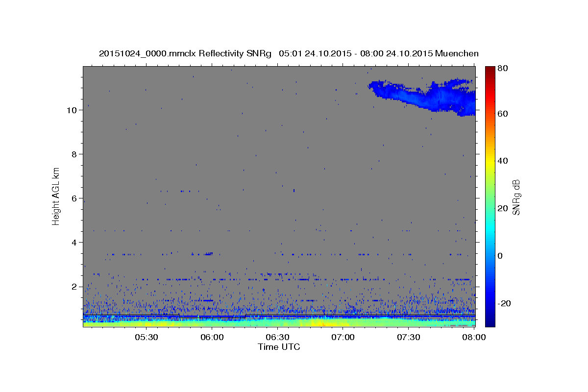
Task: Click the "Time UTC" axis label
Action: coord(279,347)
